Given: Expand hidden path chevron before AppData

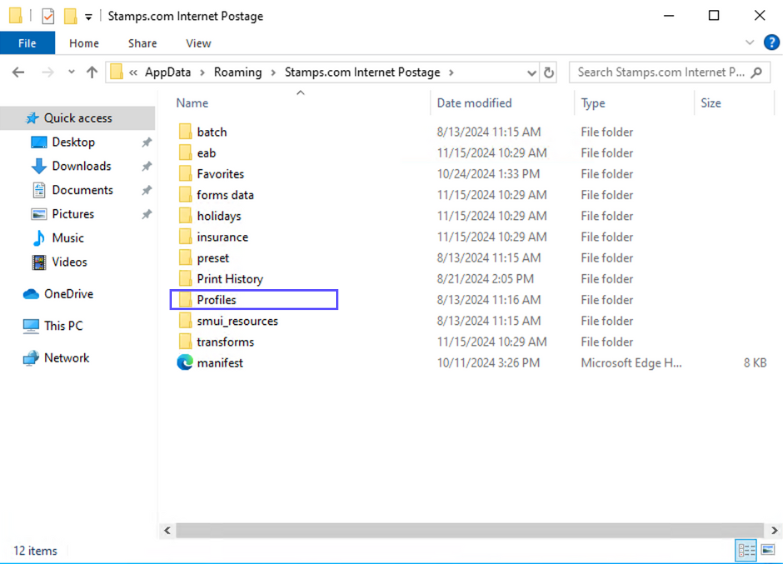Looking at the screenshot, I should [x=133, y=72].
